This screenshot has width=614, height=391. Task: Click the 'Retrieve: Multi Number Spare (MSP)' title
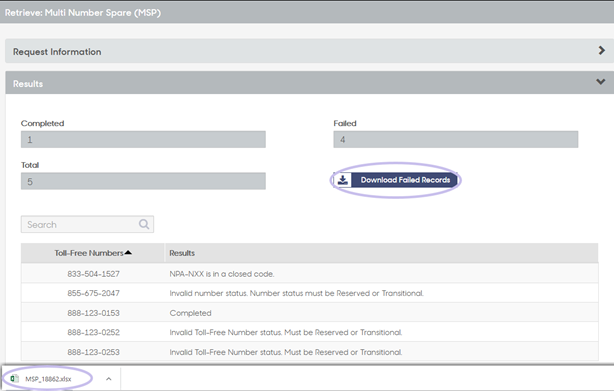83,13
